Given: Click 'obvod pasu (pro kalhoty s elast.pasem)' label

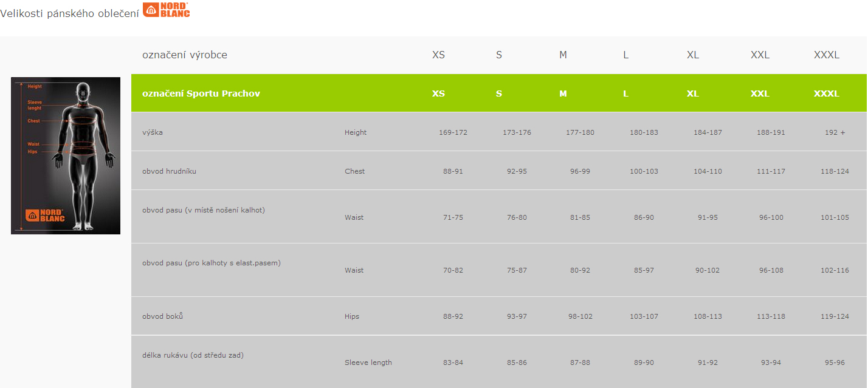Looking at the screenshot, I should click(211, 263).
